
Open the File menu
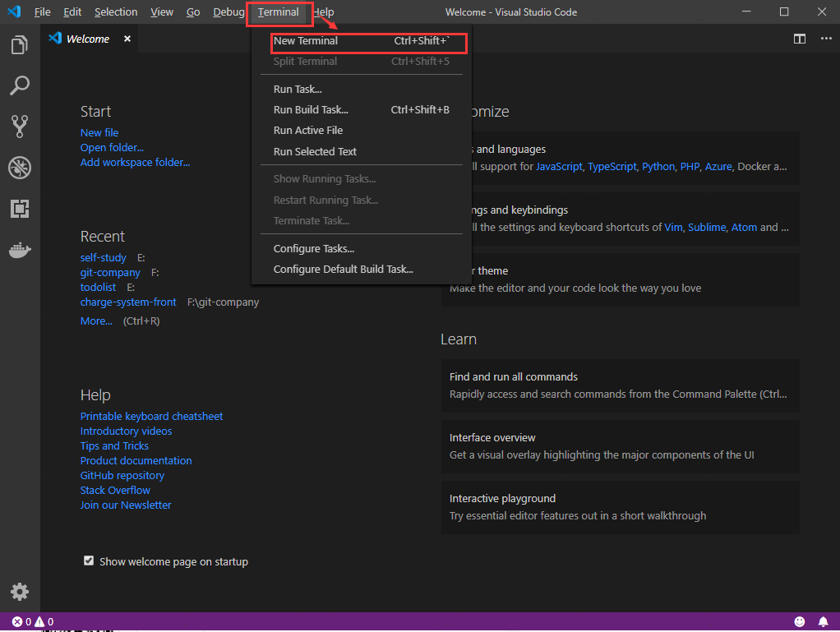coord(42,12)
